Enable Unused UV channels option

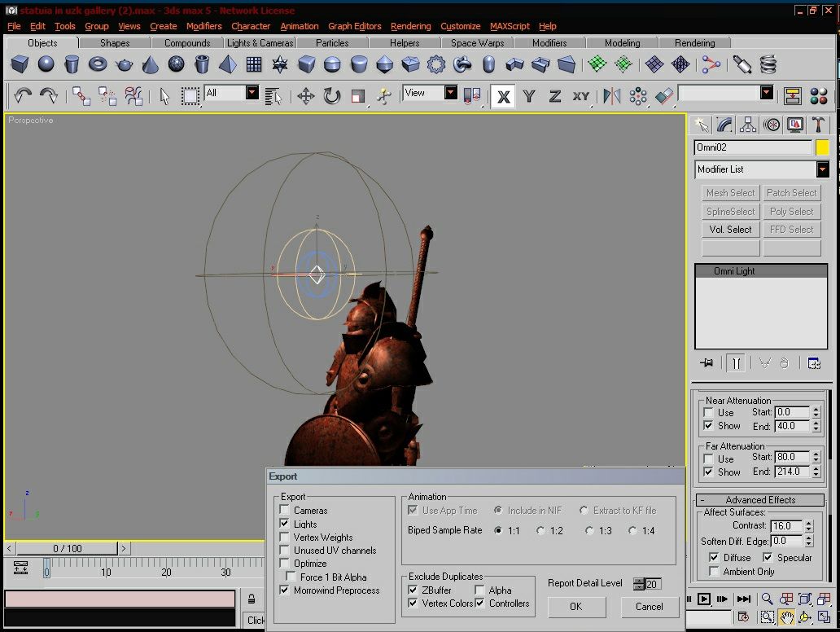coord(284,550)
